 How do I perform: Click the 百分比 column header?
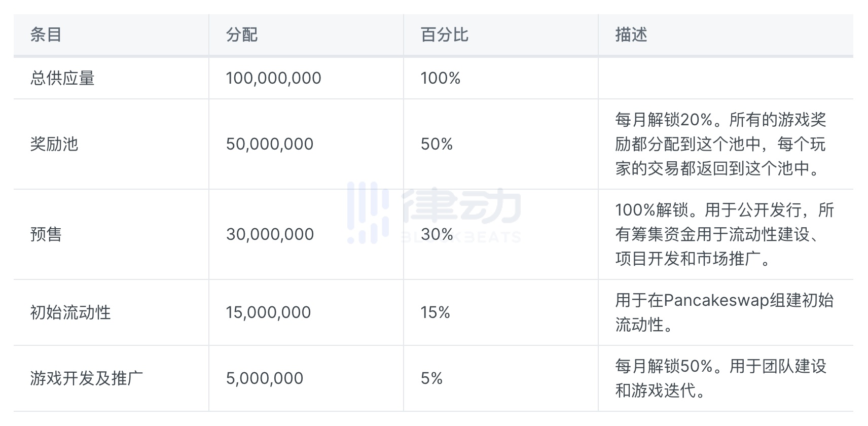pyautogui.click(x=444, y=35)
